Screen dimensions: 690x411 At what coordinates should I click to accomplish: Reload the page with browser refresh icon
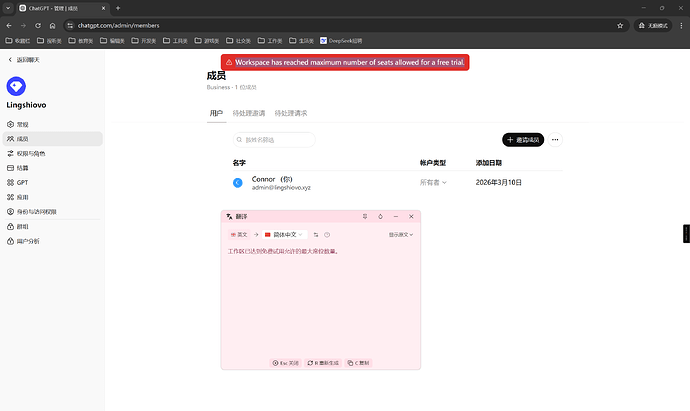[38, 26]
